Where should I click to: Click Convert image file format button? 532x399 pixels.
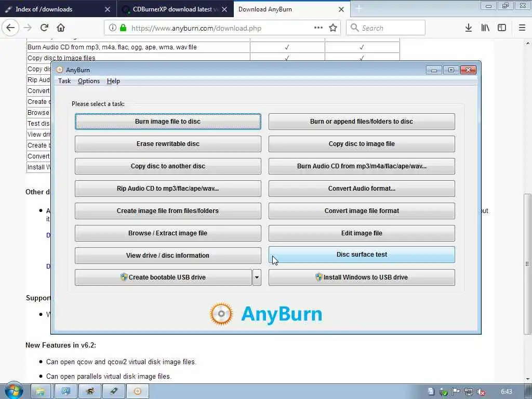[362, 211]
